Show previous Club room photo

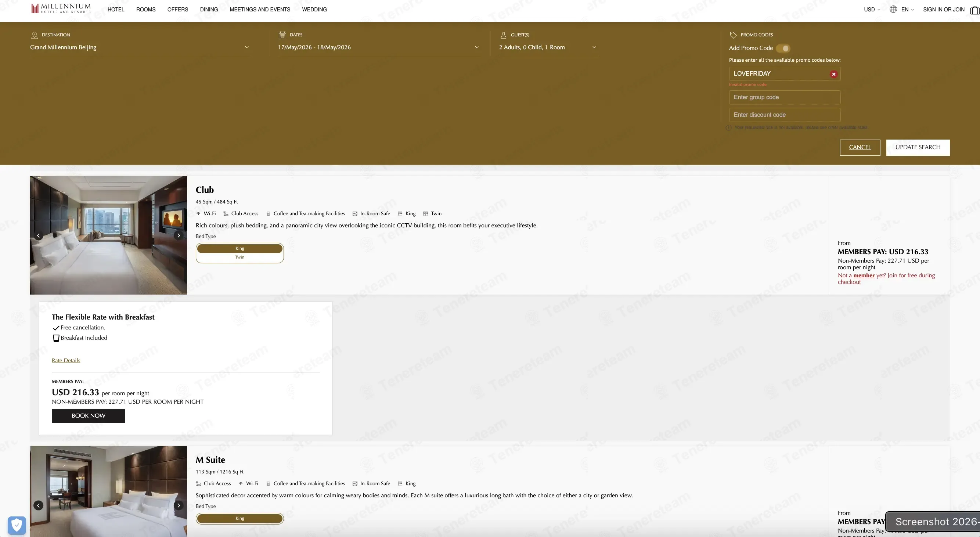[39, 235]
